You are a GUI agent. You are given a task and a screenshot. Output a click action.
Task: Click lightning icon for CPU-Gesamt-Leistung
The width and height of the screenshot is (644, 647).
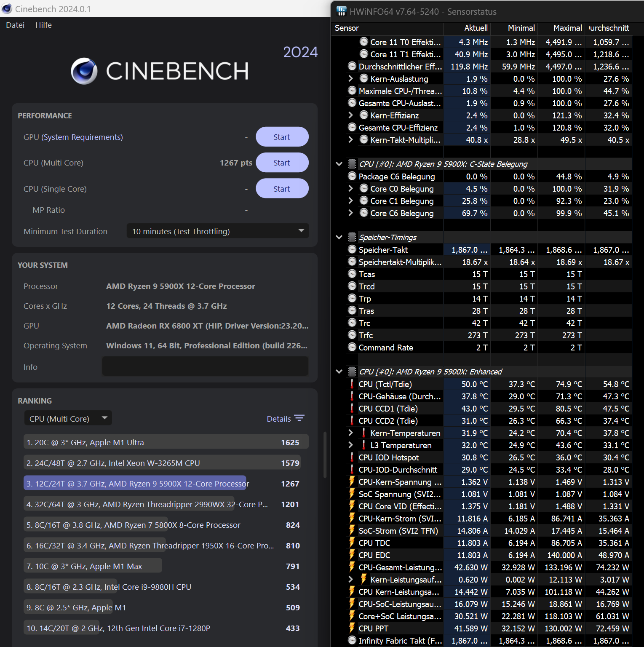point(352,567)
